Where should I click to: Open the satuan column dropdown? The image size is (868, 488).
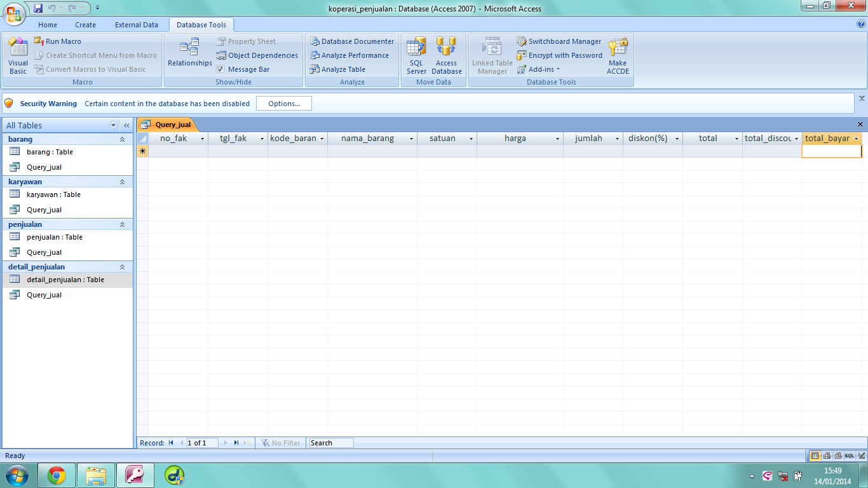pyautogui.click(x=471, y=139)
